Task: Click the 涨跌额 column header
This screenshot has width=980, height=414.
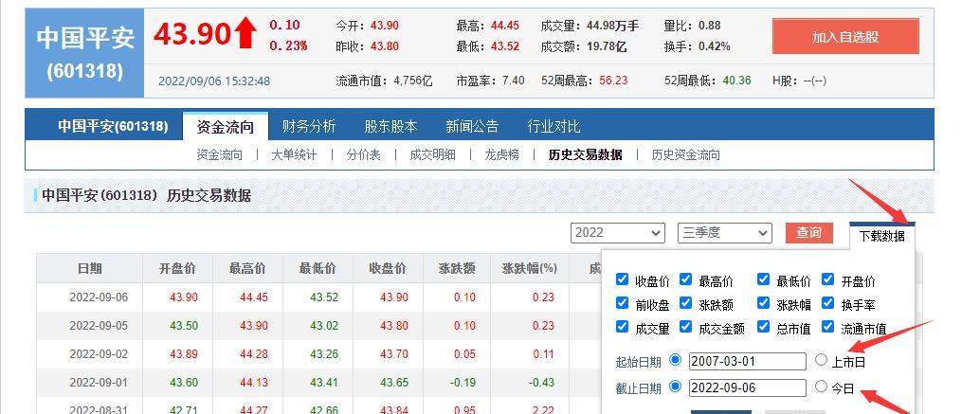Action: coord(457,268)
